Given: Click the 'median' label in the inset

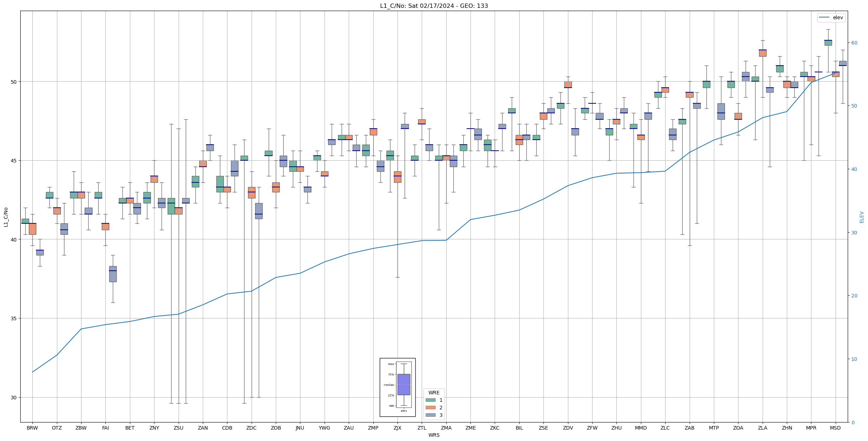Looking at the screenshot, I should (389, 385).
